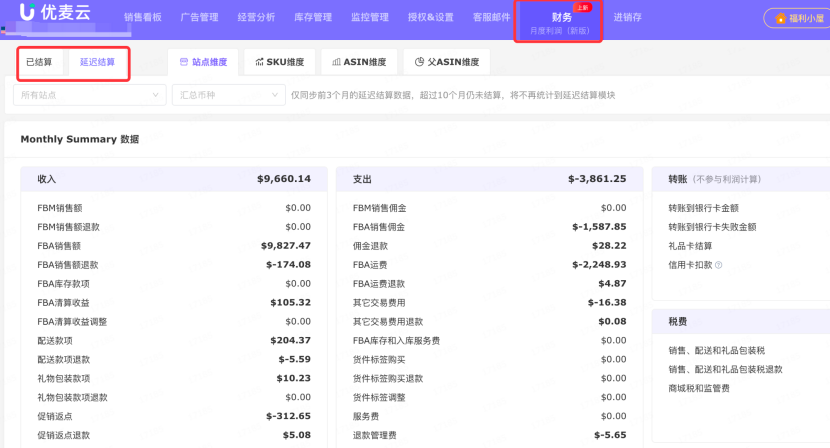Open the 所有站点 dropdown
This screenshot has height=448, width=830.
(89, 95)
